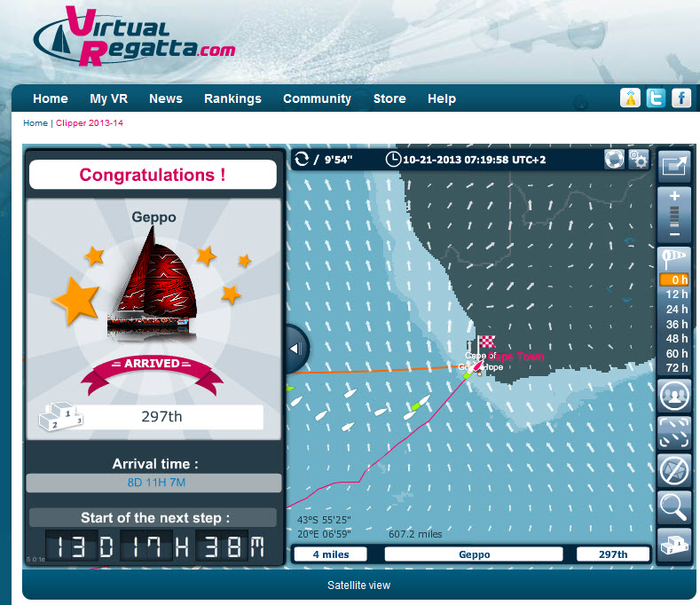Click the 10-21-2013 07:19:58 UTC+2 timestamp

click(474, 160)
